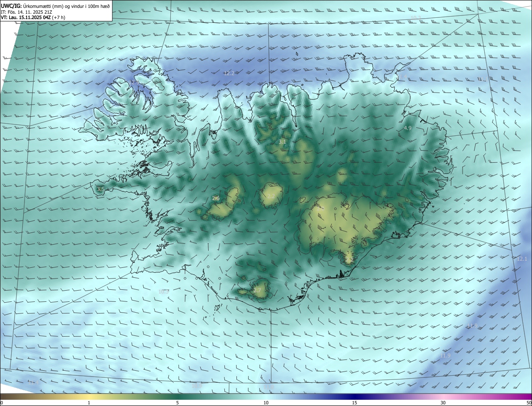The image size is (532, 406).
Task: Click the title line 'UWC/IG: Úrkomumætti (mm) og vindur í 100m hæð'
Action: [x=55, y=5]
